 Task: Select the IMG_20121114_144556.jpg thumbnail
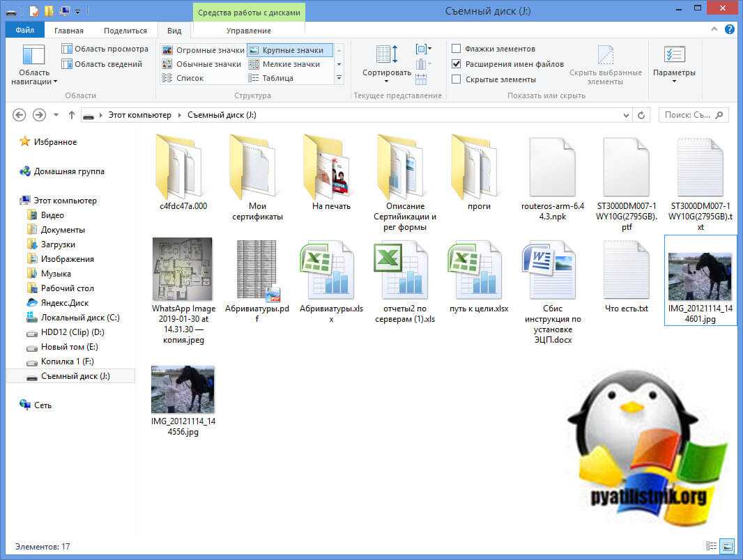click(183, 391)
